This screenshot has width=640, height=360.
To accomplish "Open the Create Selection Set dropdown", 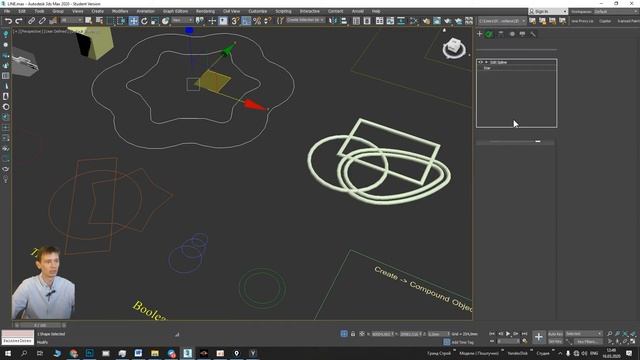I will coord(305,20).
